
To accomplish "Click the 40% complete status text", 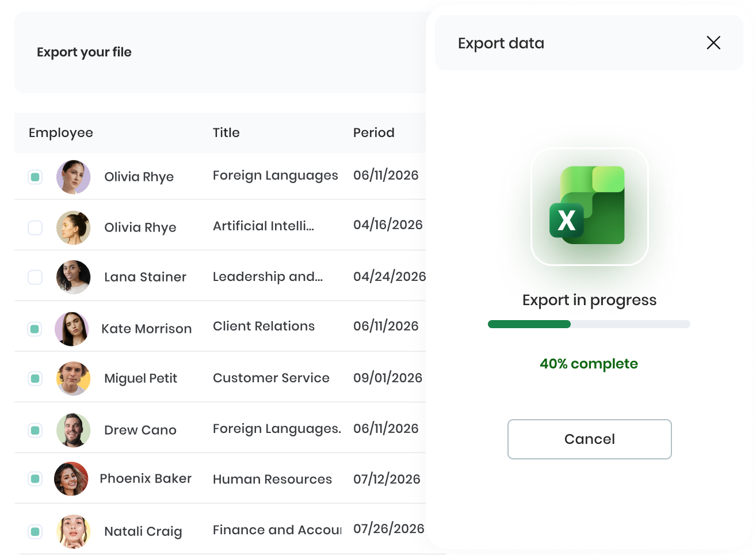I will pyautogui.click(x=589, y=364).
